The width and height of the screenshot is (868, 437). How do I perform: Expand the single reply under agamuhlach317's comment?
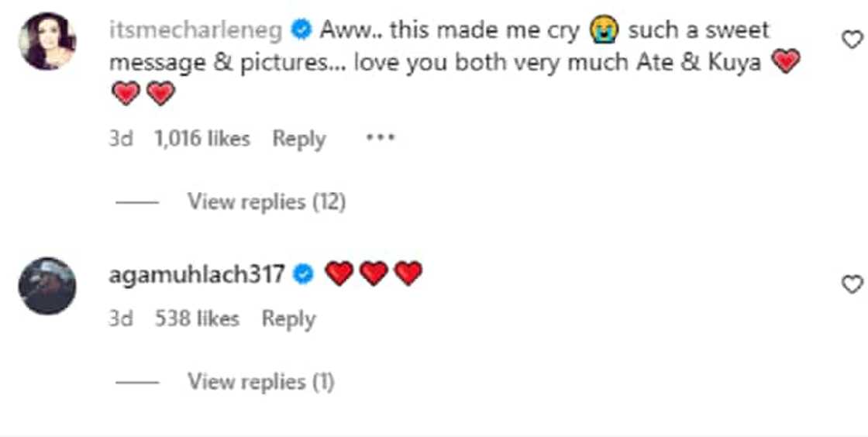(x=260, y=381)
